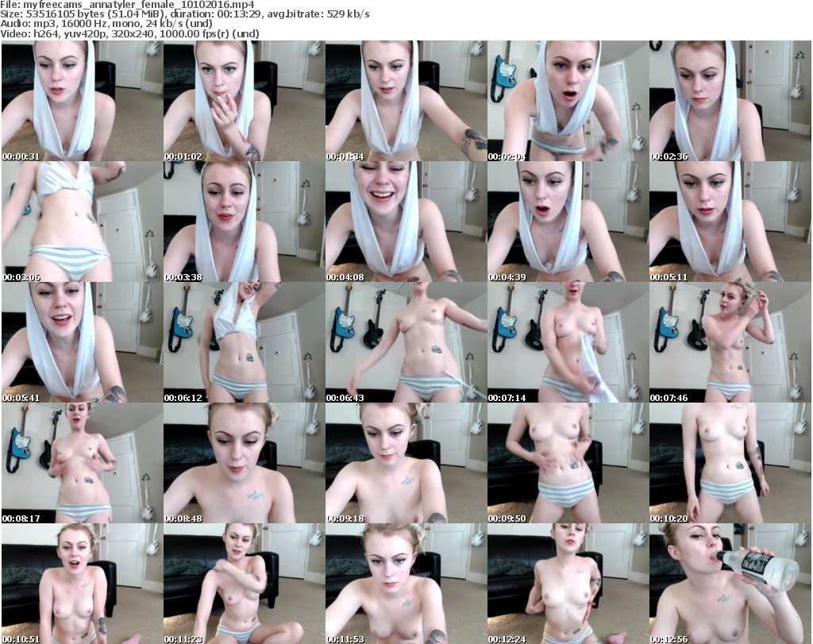813x644 pixels.
Task: Select the thumbnail labeled 00:06:12
Action: (x=244, y=342)
